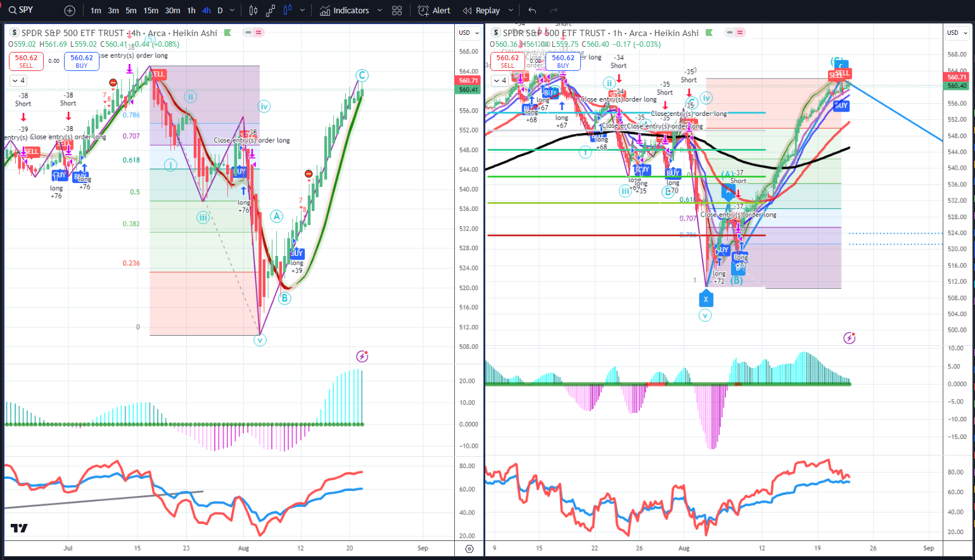
Task: Expand the 4 indicators legend in left chart
Action: click(18, 80)
